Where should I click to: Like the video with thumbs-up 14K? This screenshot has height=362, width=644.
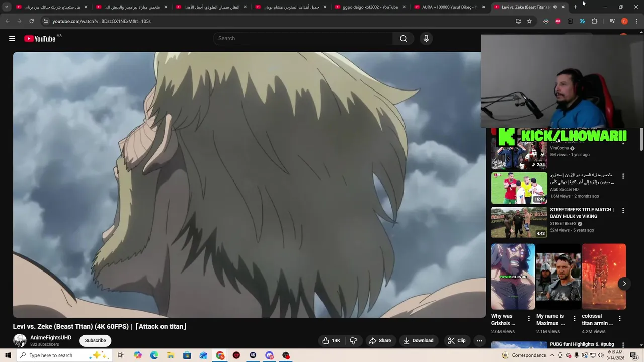pos(331,341)
